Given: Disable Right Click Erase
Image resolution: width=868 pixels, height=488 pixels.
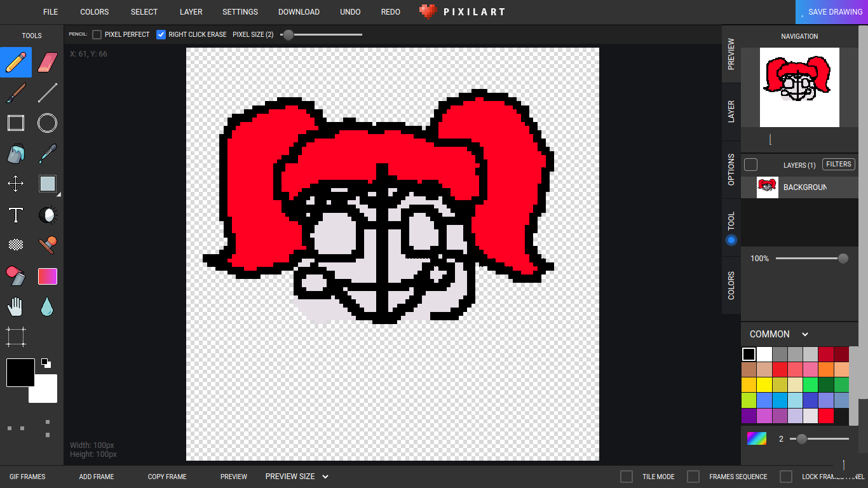Looking at the screenshot, I should click(x=161, y=34).
